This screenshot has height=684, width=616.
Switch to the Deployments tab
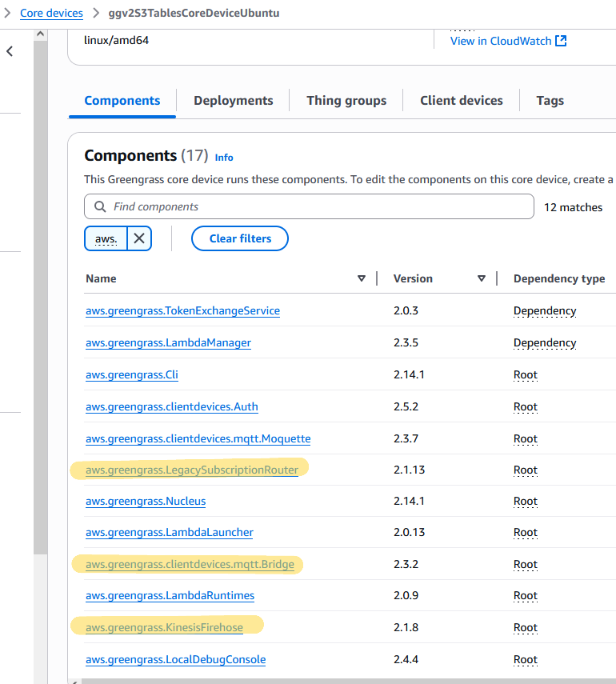point(234,101)
